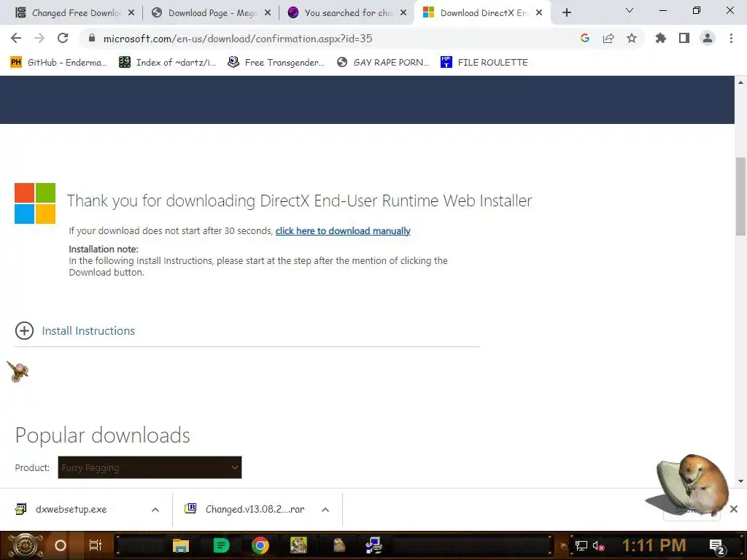
Task: Click the muted volume tray icon
Action: coord(599,545)
